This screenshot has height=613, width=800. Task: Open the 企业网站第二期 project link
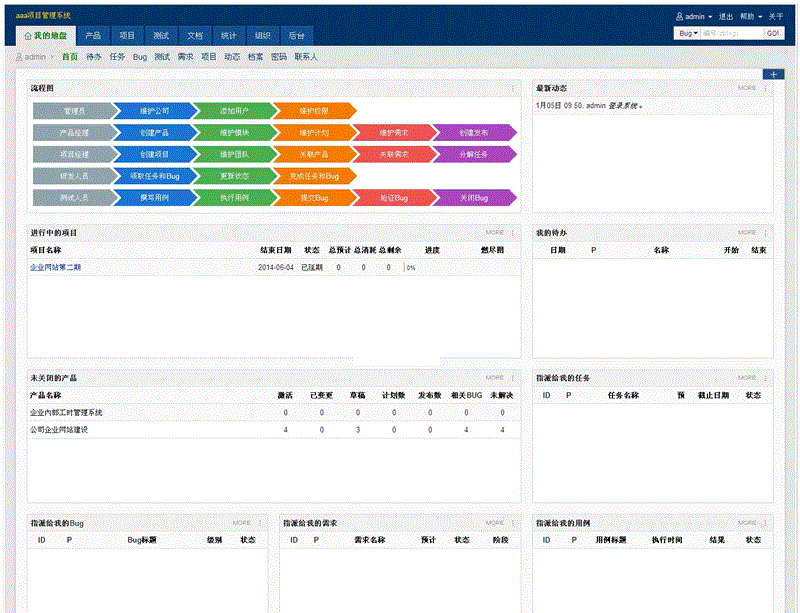(57, 268)
